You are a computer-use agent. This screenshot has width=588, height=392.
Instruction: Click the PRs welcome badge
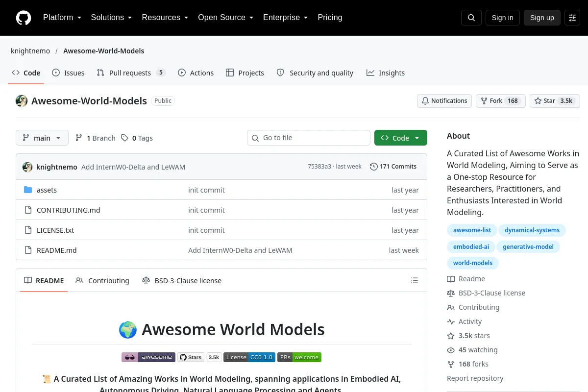[x=299, y=357]
